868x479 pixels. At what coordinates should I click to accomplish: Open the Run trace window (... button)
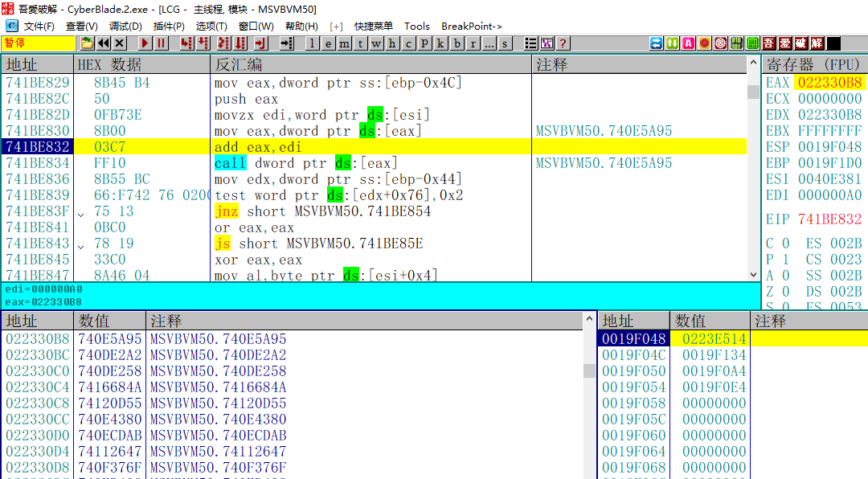[x=489, y=43]
